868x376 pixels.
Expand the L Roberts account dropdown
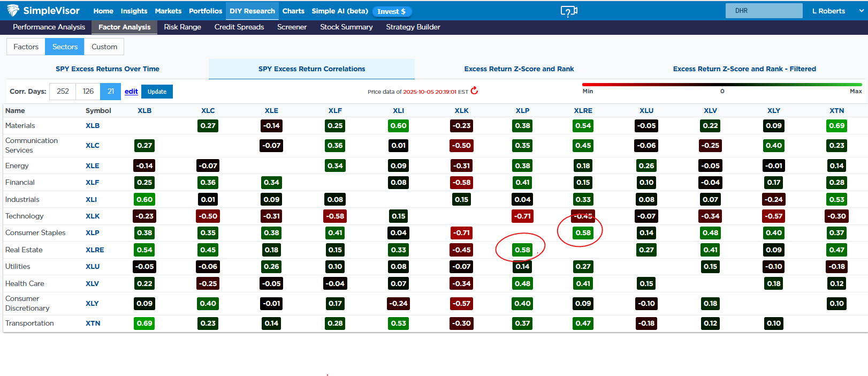(x=861, y=11)
